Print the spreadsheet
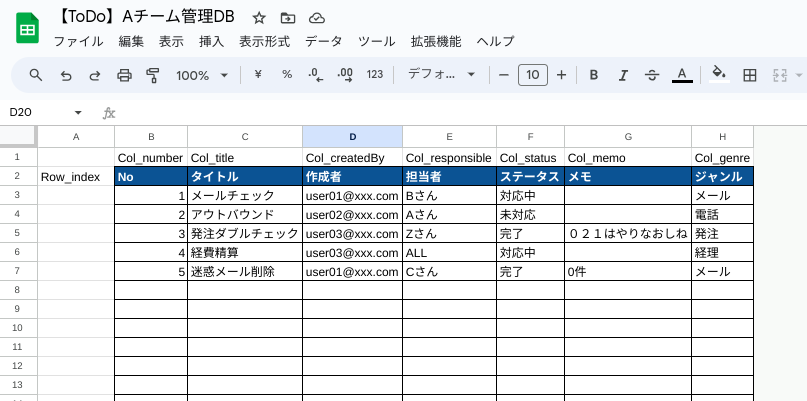This screenshot has height=401, width=807. tap(124, 75)
